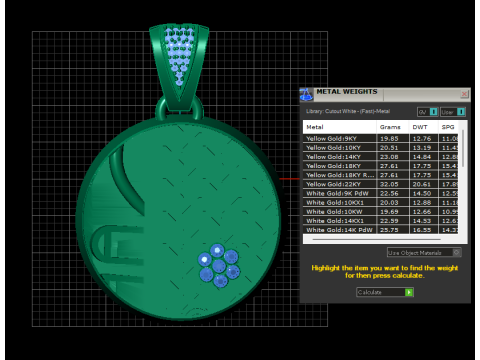
Task: Open the Use Object Materials dropdown
Action: (424, 253)
